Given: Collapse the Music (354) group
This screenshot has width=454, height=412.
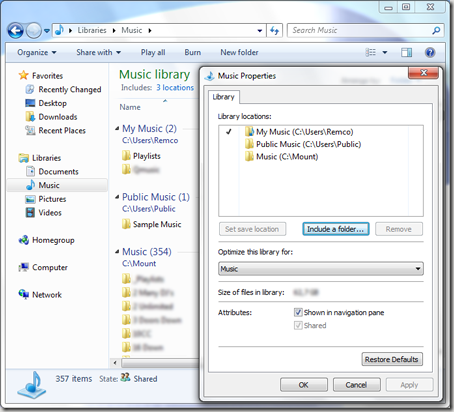Looking at the screenshot, I should (117, 252).
